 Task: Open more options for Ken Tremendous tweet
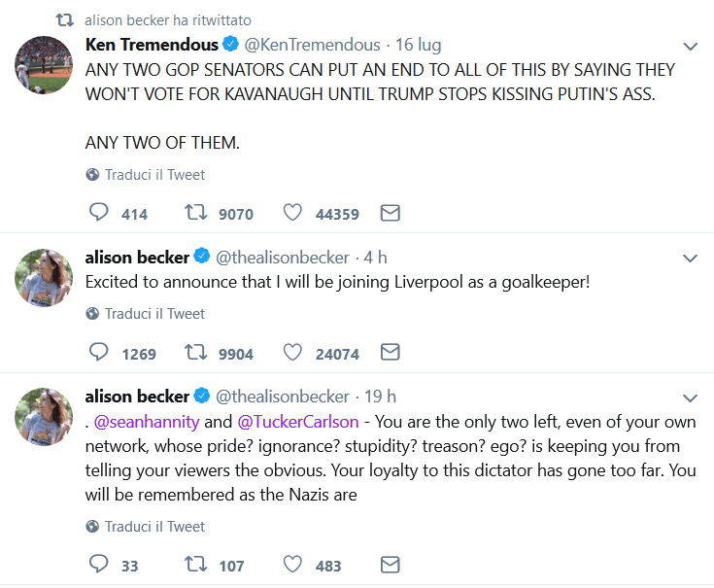click(691, 46)
